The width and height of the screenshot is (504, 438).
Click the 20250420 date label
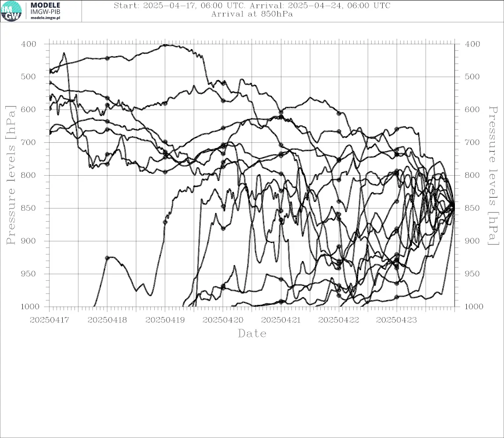pyautogui.click(x=223, y=320)
